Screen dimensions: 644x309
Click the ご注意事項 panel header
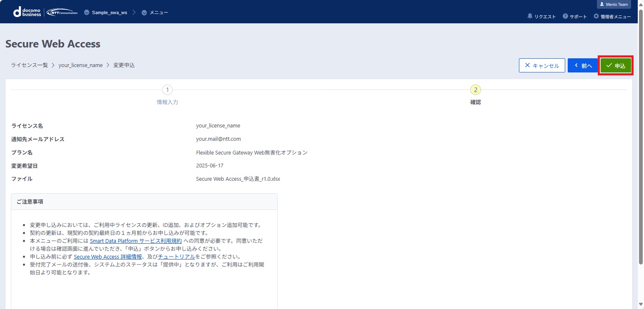[x=144, y=202]
